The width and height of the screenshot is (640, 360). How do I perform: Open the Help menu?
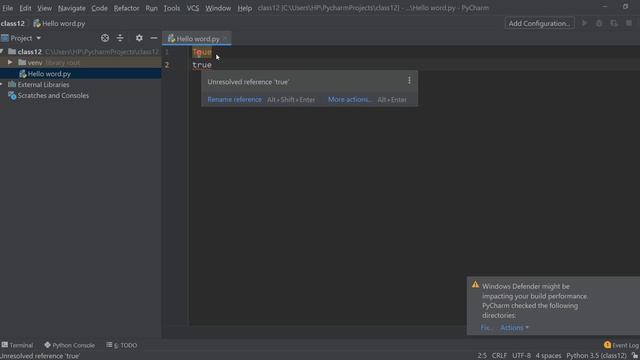click(x=244, y=8)
